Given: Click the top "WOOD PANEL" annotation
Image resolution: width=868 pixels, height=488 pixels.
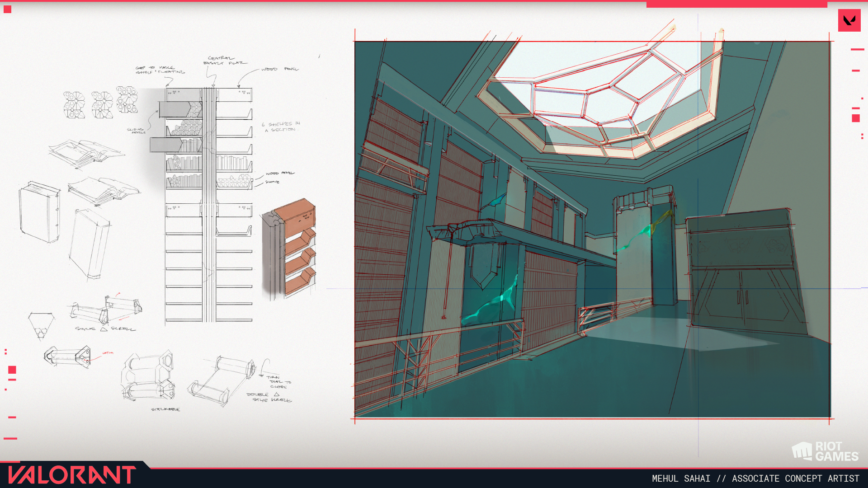Looking at the screenshot, I should pos(280,69).
